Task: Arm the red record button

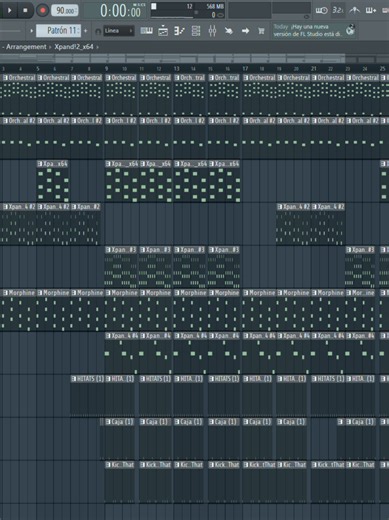Action: [42, 10]
